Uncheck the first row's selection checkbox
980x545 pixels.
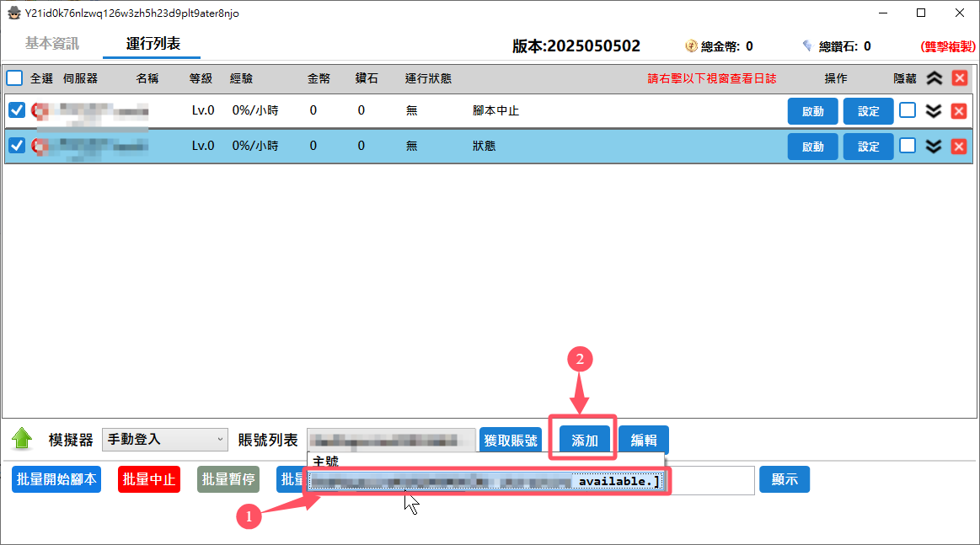pyautogui.click(x=17, y=110)
